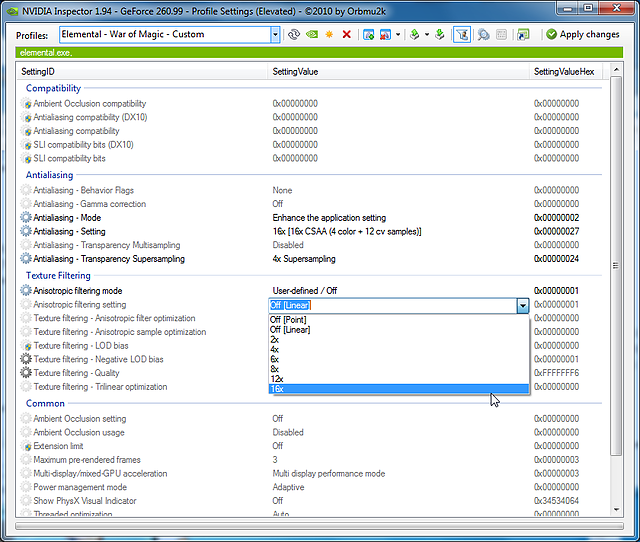Select 6x anisotropic filtering option
Viewport: 640px width, 542px height.
(x=399, y=359)
